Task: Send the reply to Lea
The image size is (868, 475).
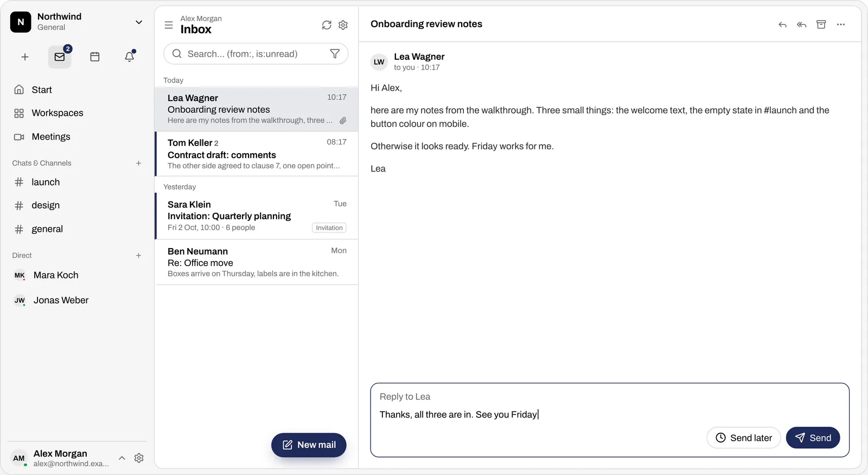Action: (813, 438)
